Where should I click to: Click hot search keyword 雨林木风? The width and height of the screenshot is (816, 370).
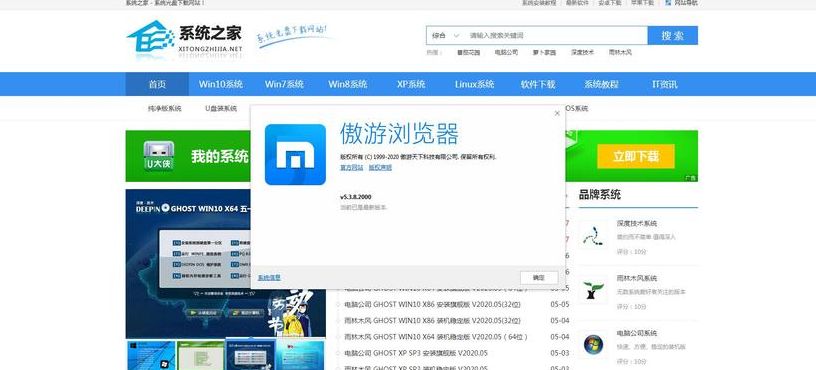620,53
